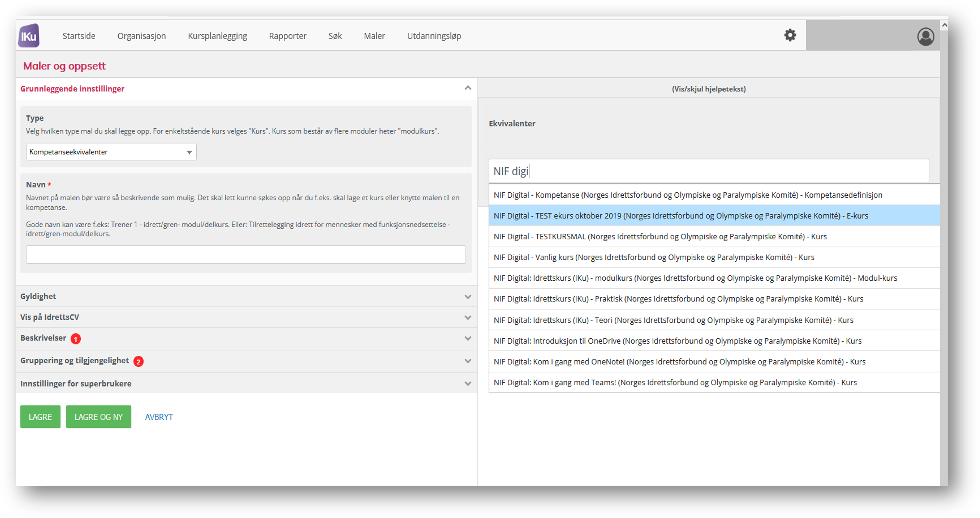Open the user profile avatar icon
The width and height of the screenshot is (980, 518).
(925, 37)
